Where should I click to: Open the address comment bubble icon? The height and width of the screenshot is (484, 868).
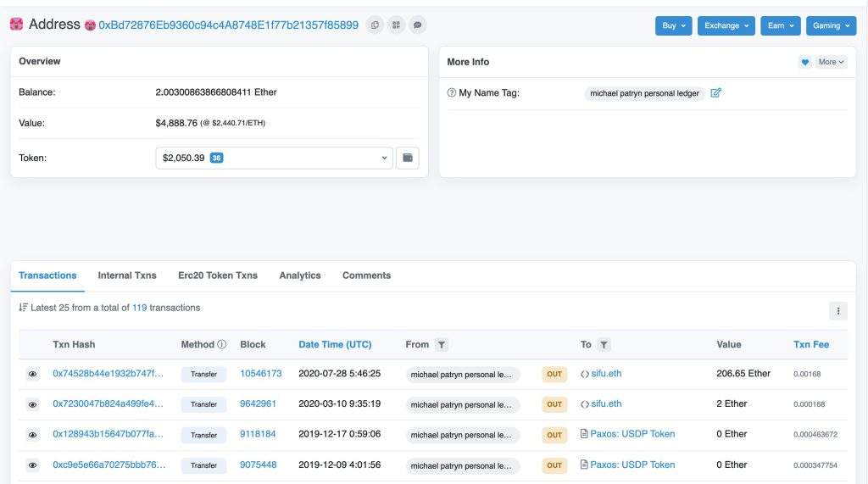click(418, 25)
